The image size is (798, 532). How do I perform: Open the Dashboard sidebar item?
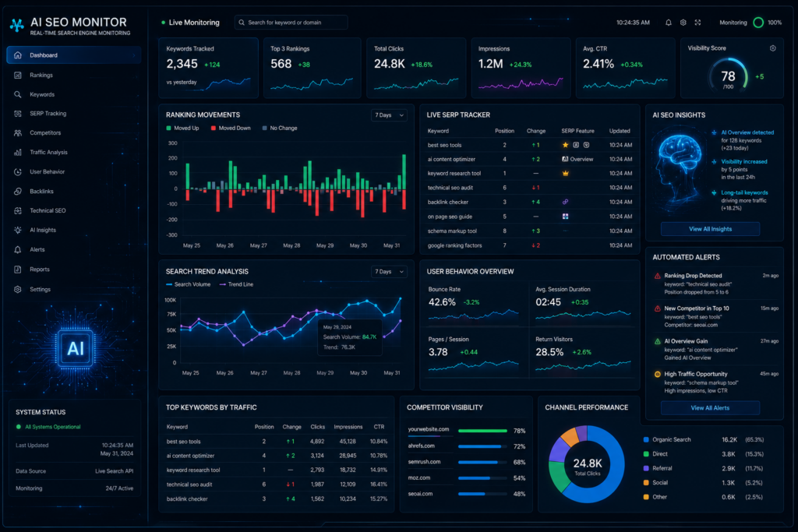pyautogui.click(x=73, y=55)
